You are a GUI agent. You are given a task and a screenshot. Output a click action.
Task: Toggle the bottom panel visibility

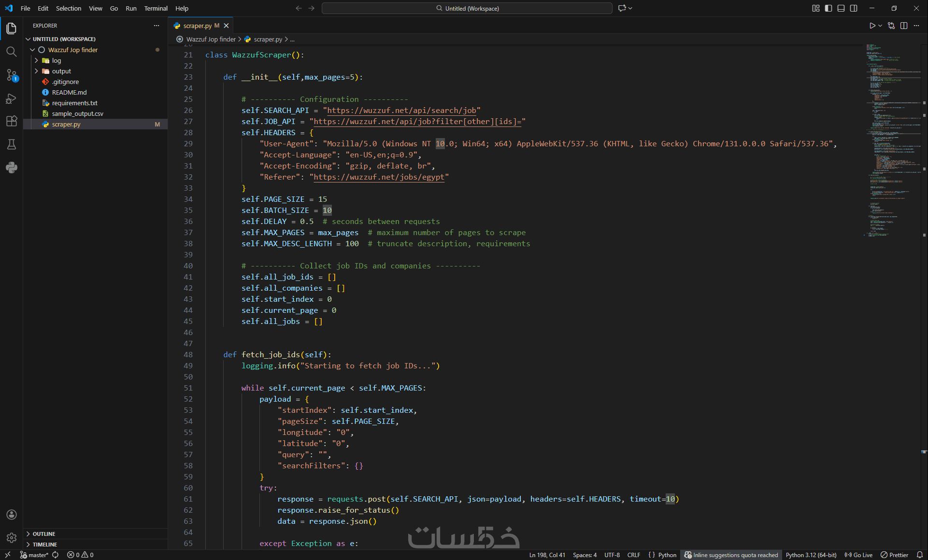point(841,8)
